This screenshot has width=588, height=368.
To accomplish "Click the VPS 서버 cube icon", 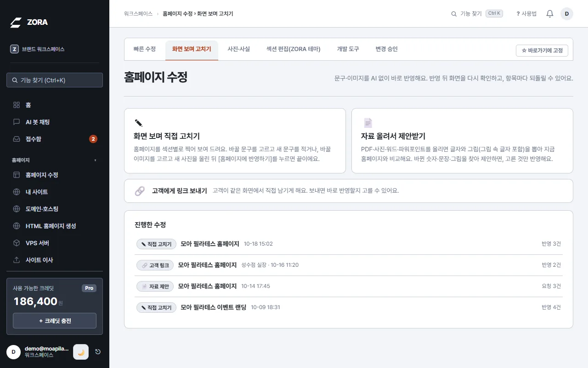I will click(17, 243).
